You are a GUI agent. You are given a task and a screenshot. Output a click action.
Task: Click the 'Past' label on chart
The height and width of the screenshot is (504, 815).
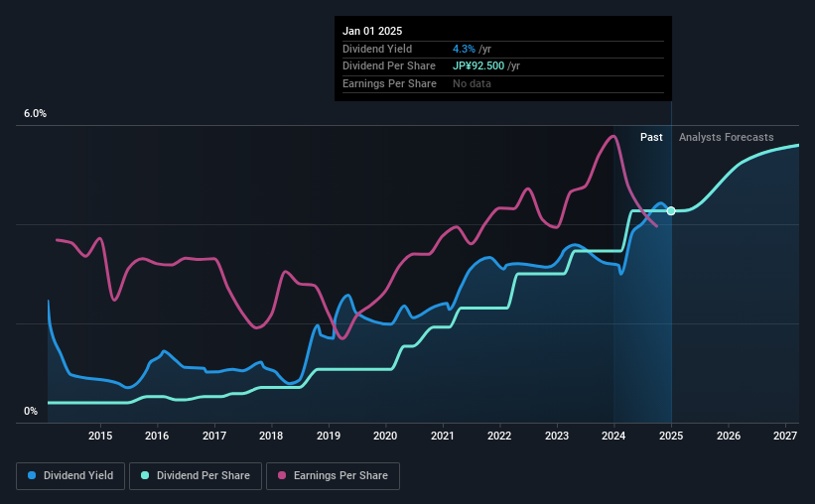pyautogui.click(x=651, y=137)
